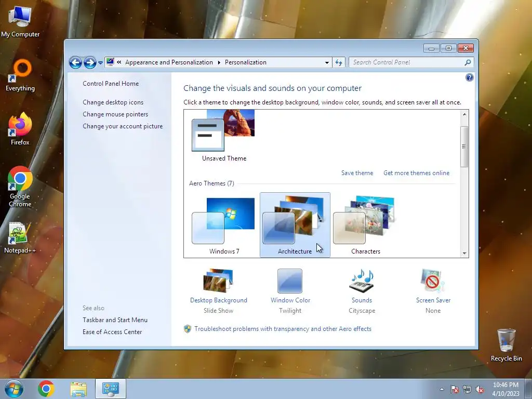Go back with the Back arrow button
This screenshot has height=399, width=532.
pos(75,62)
